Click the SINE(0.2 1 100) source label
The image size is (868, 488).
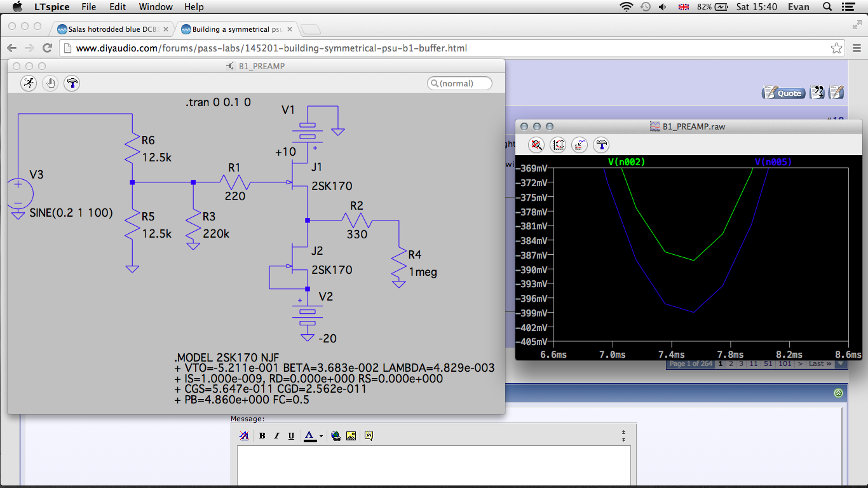point(71,213)
